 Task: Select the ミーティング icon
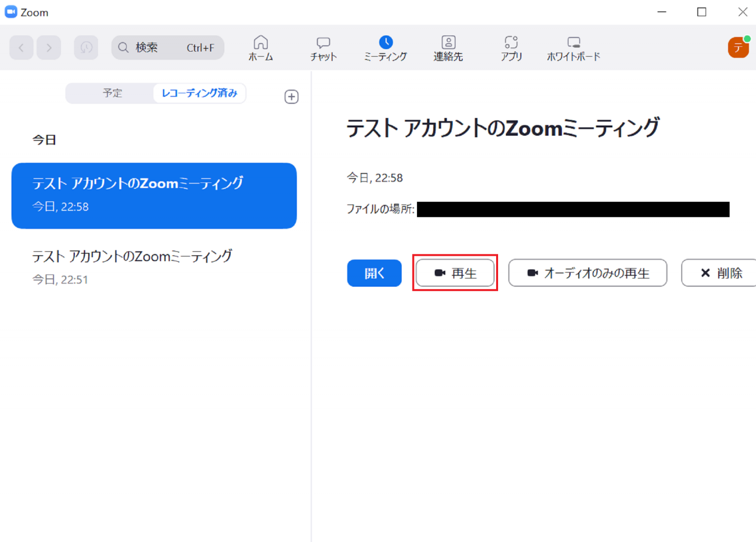coord(386,47)
